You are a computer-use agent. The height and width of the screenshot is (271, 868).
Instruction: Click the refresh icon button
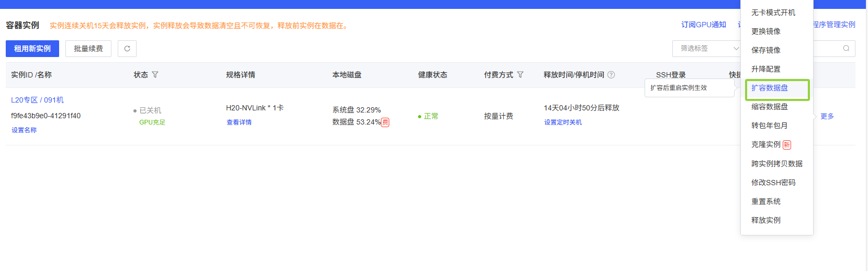pyautogui.click(x=127, y=49)
